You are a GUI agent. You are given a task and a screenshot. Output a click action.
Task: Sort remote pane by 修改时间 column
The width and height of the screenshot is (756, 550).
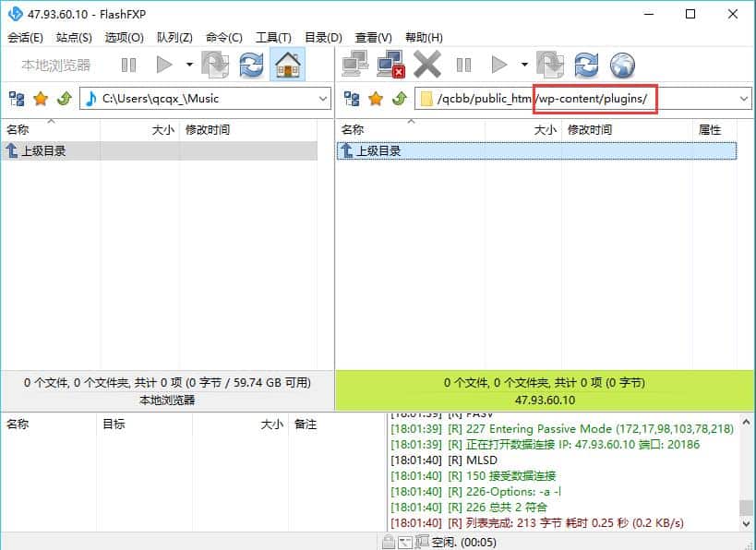click(x=628, y=130)
